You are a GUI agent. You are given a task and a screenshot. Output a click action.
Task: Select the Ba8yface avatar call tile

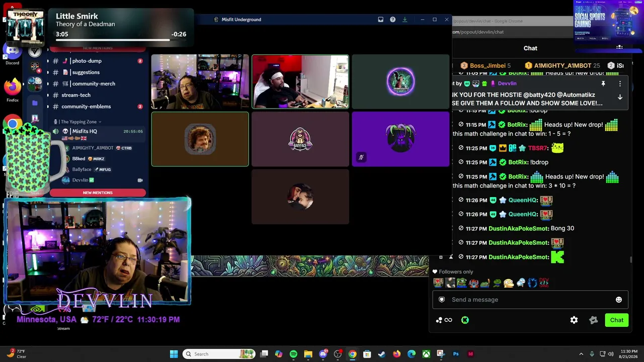coord(300,139)
